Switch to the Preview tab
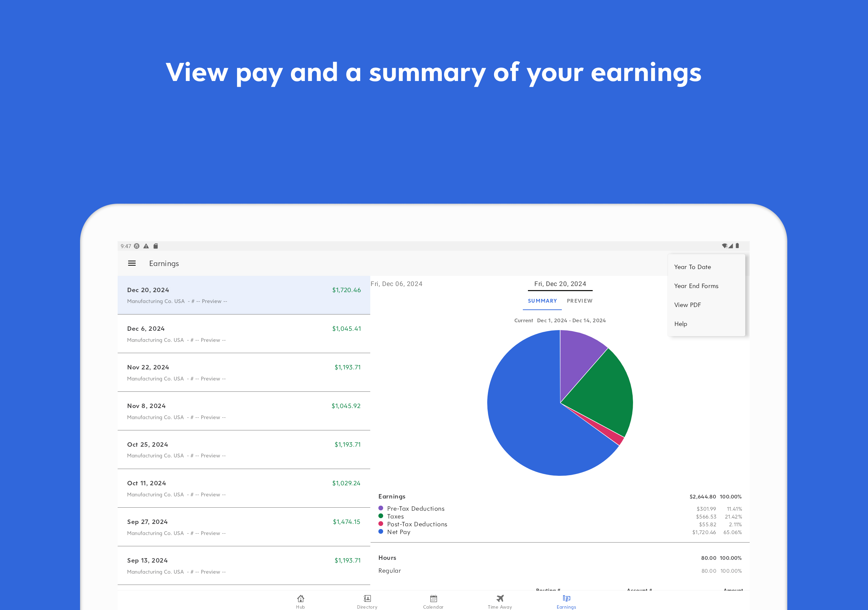The image size is (868, 610). [x=579, y=301]
